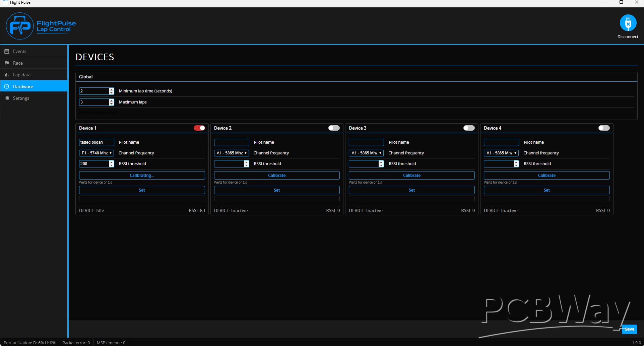This screenshot has width=644, height=346.
Task: Click the Race flag icon
Action: 7,63
